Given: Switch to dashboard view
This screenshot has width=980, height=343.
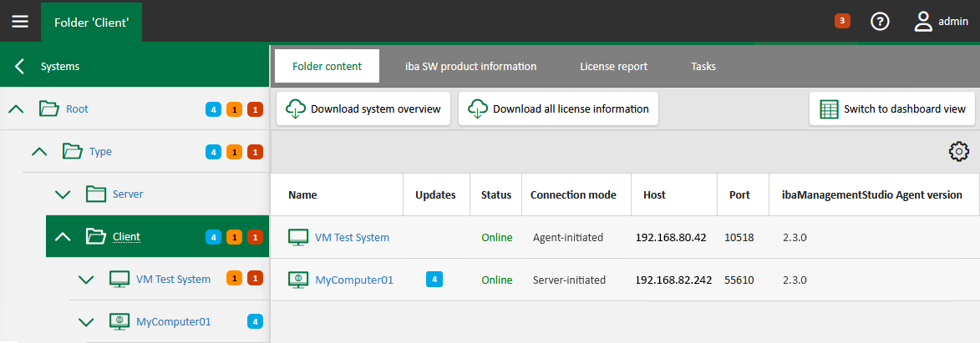Looking at the screenshot, I should (x=892, y=108).
